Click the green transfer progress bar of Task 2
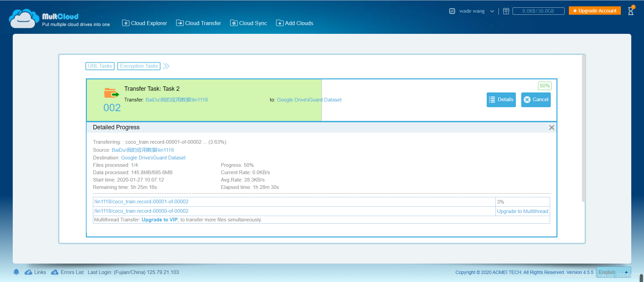 pyautogui.click(x=204, y=100)
